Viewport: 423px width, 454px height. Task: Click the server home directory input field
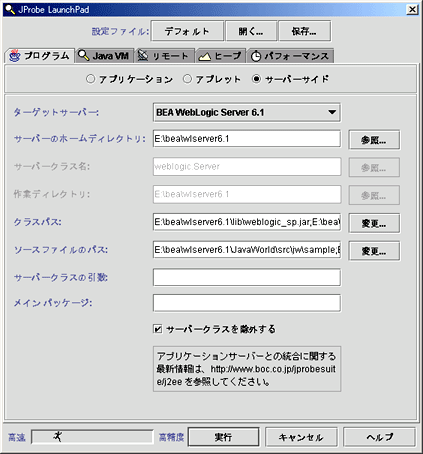(247, 139)
